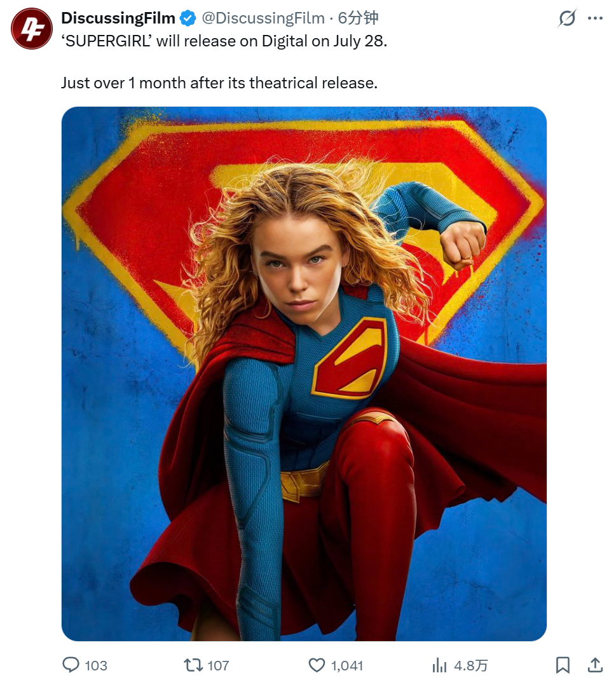
Task: Bookmark this post with the bookmark icon
Action: [563, 665]
